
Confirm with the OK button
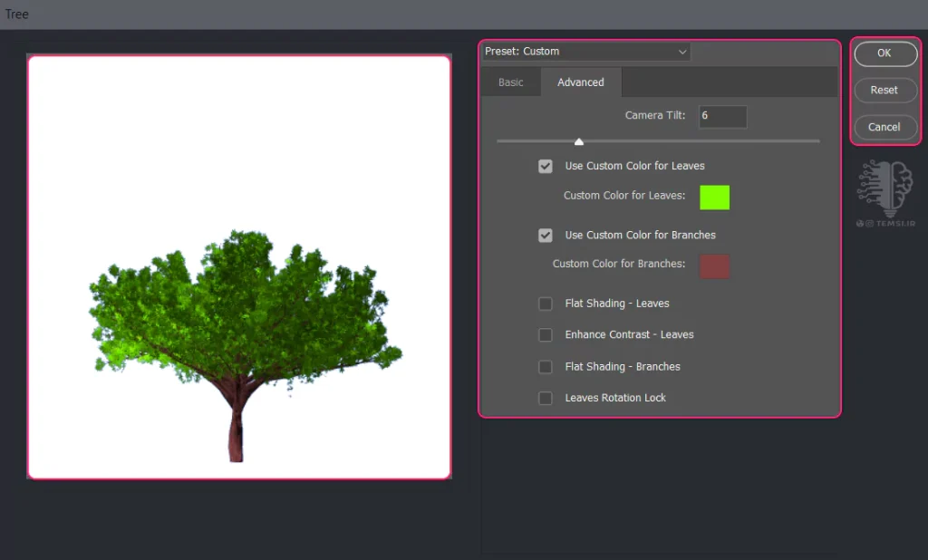coord(885,53)
